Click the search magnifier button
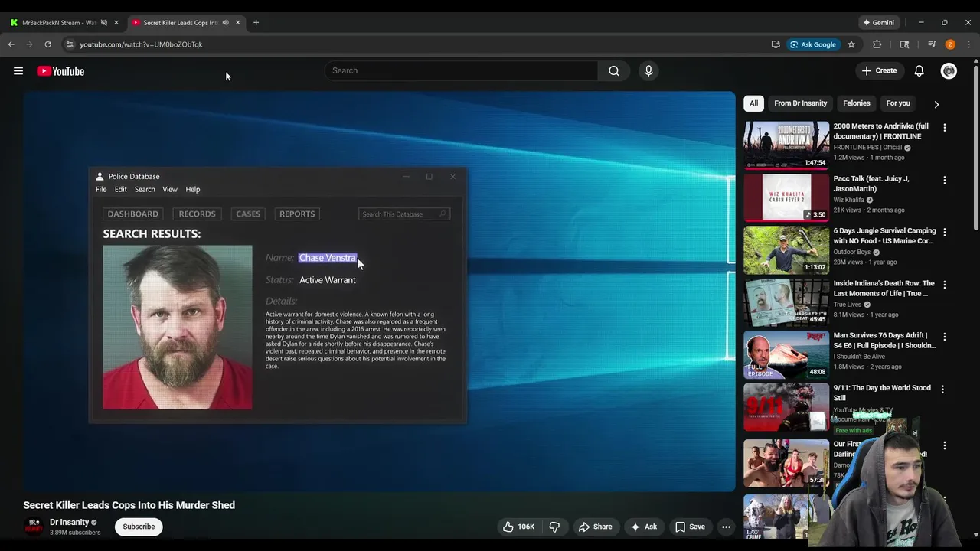The image size is (980, 551). [x=614, y=70]
